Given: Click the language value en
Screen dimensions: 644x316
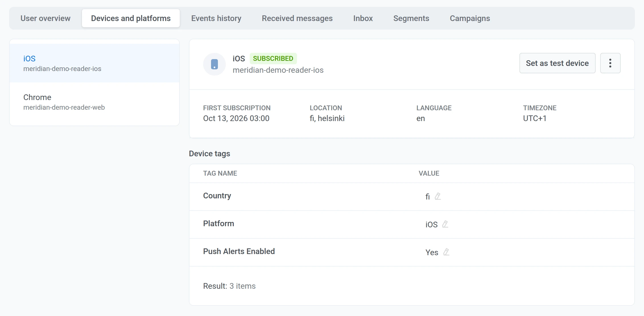Looking at the screenshot, I should pyautogui.click(x=421, y=118).
